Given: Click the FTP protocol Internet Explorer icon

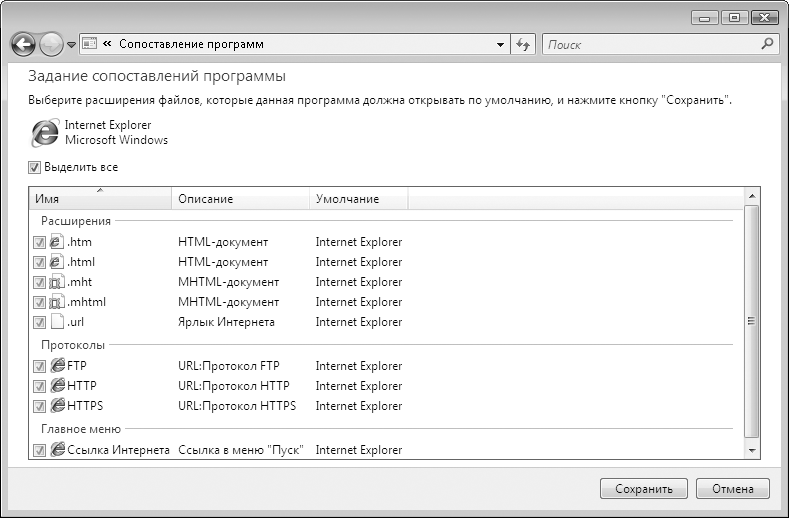Looking at the screenshot, I should pos(58,365).
